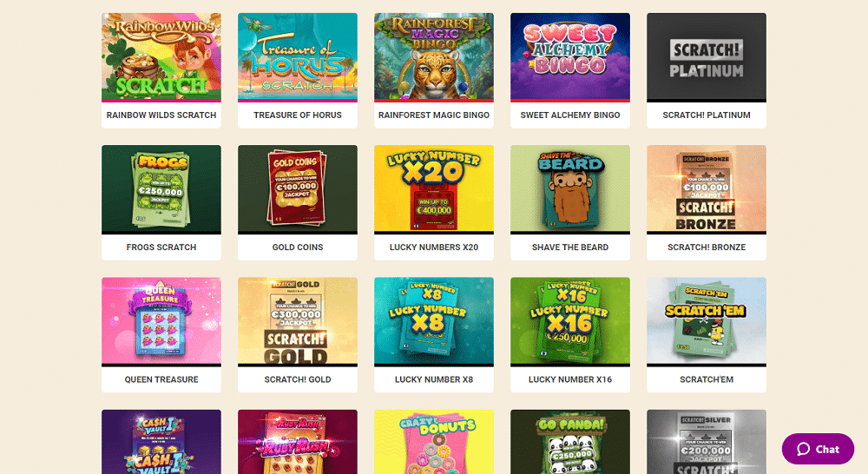Screen dimensions: 868x474
Task: Launch the Go Panda! scratch game
Action: (x=570, y=442)
